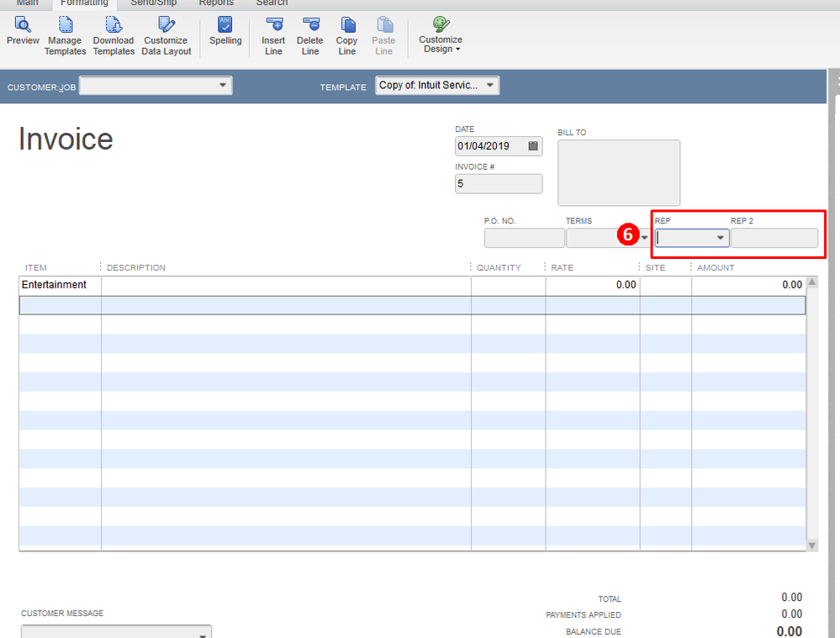Click the Bill To address box

619,173
